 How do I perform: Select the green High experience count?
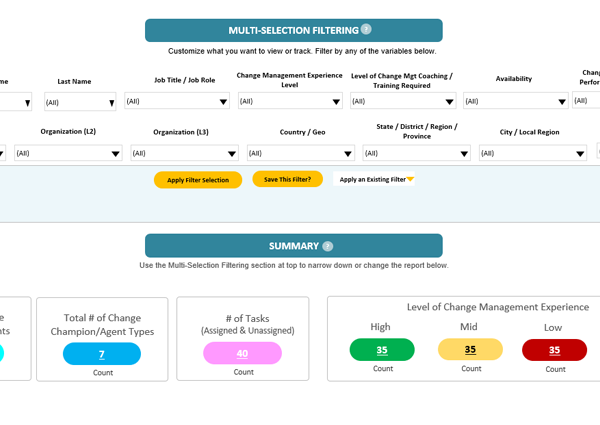tap(382, 350)
